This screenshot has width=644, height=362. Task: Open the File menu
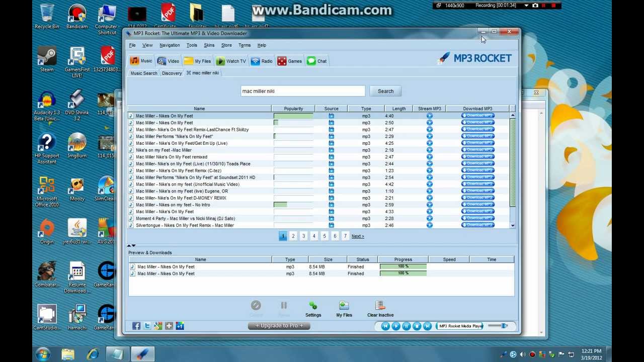132,45
